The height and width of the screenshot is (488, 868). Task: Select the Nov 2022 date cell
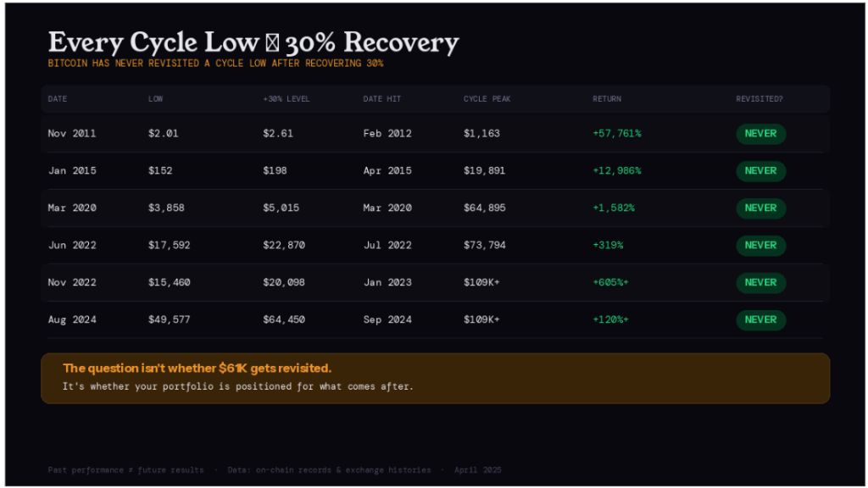(72, 283)
